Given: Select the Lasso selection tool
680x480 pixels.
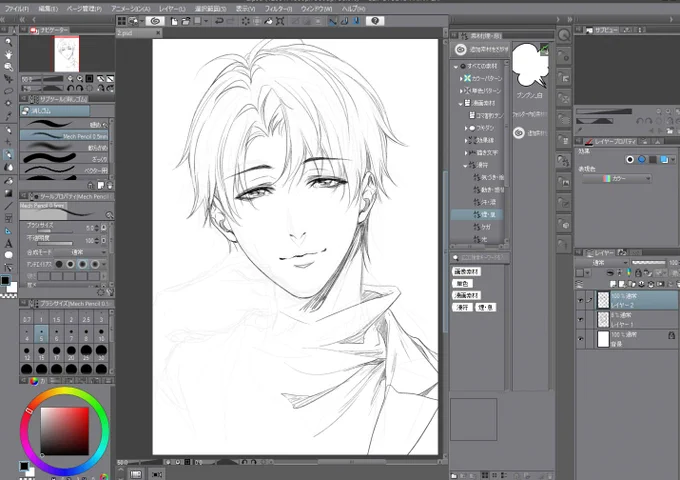Looking at the screenshot, I should [x=8, y=91].
